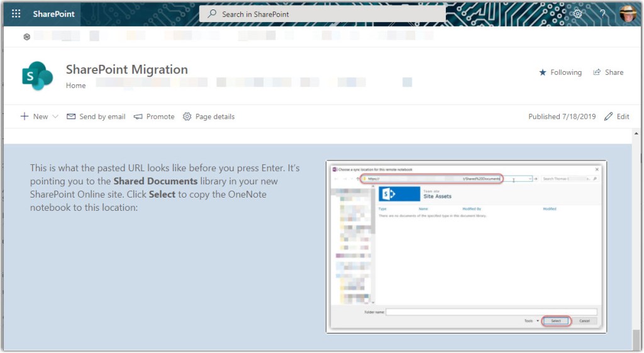Open Page details panel
The width and height of the screenshot is (644, 353).
(209, 116)
